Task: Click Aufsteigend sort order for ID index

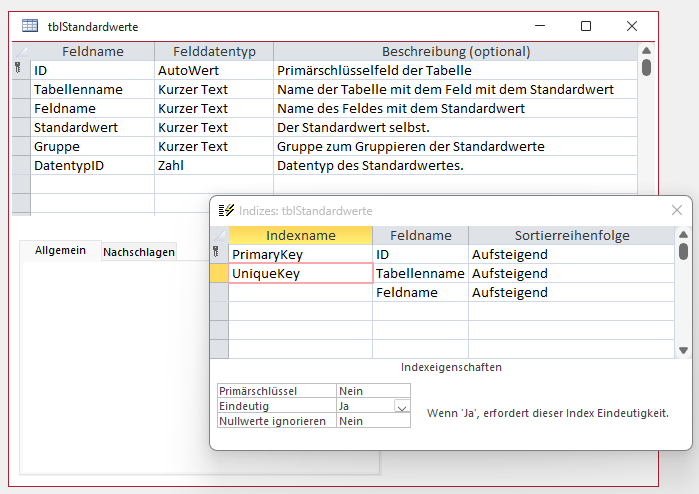Action: tap(571, 254)
